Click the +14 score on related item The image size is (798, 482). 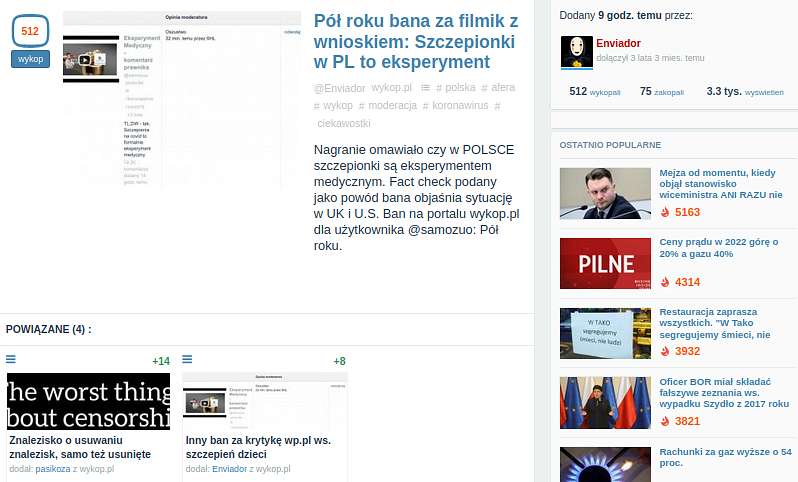[161, 361]
